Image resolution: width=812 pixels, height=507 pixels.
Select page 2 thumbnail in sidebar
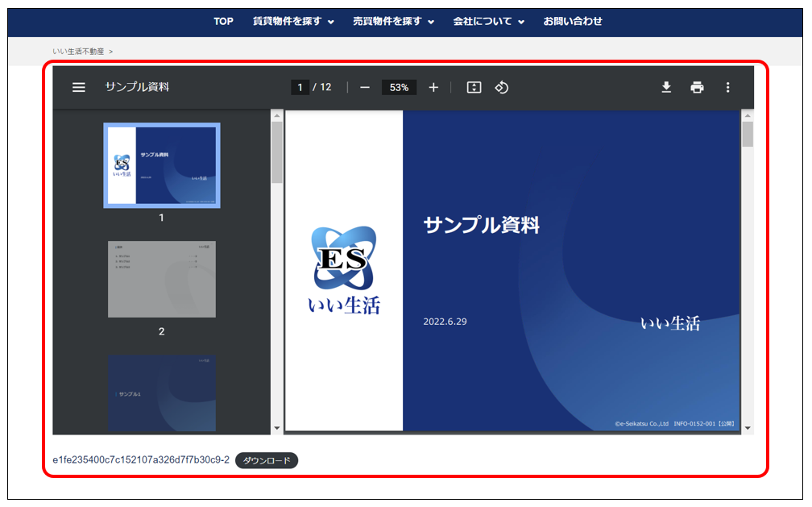pos(162,279)
